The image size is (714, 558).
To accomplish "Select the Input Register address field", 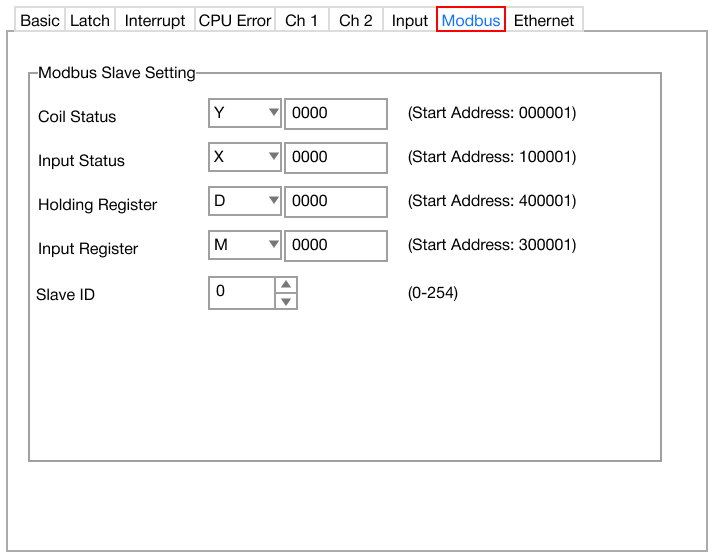I will pyautogui.click(x=336, y=246).
